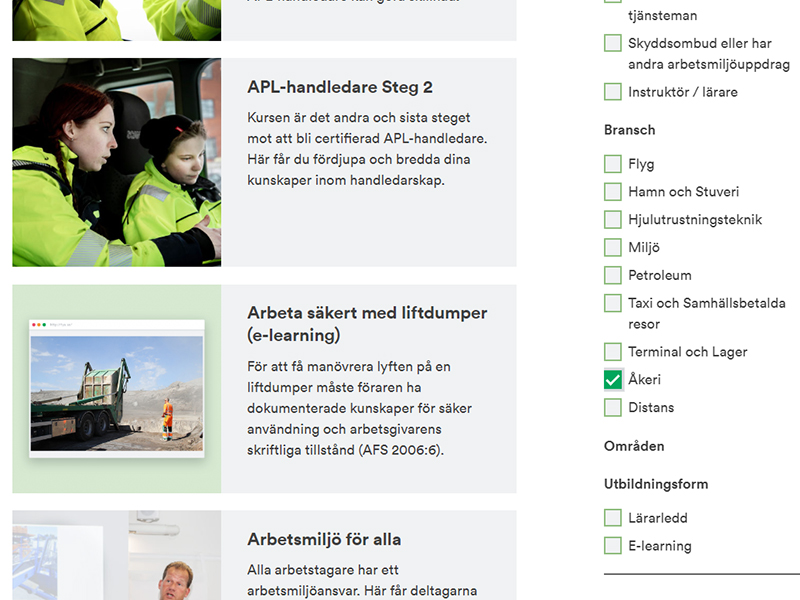Select the Skyddsombud eller har andra arbetsmiljöuppdrag checkbox

[x=611, y=42]
